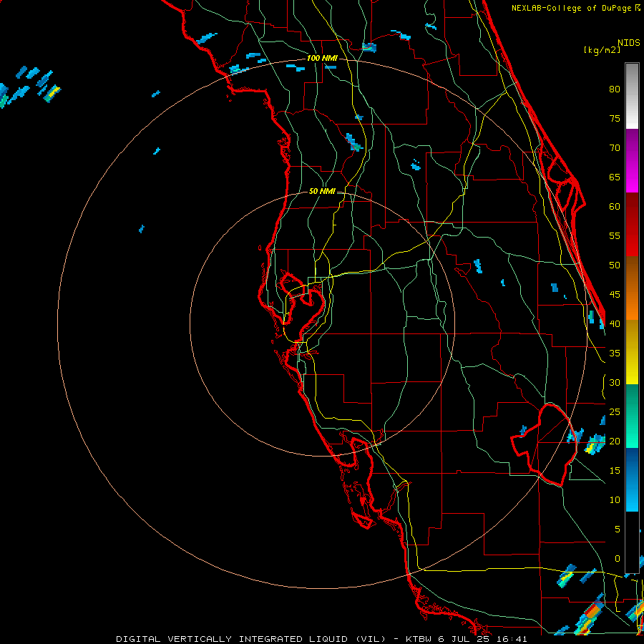The height and width of the screenshot is (644, 644).
Task: Click the kg/m2 units label
Action: [602, 49]
